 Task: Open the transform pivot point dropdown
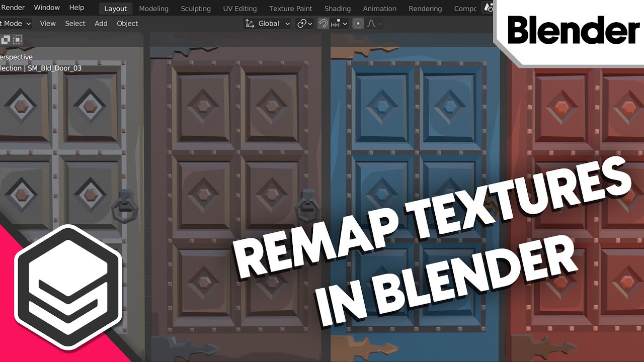(305, 24)
